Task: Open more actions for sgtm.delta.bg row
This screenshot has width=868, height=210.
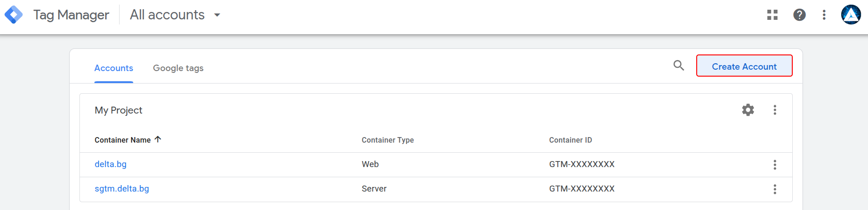Action: coord(775,189)
